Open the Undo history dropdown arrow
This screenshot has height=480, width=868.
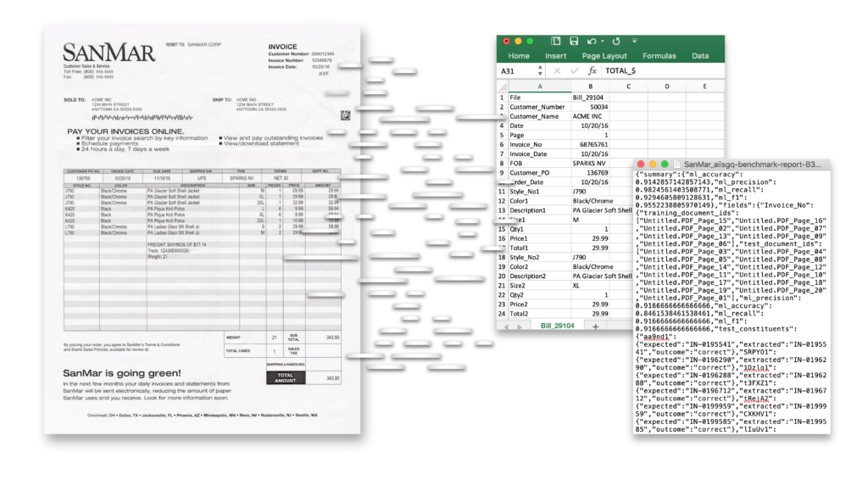601,41
